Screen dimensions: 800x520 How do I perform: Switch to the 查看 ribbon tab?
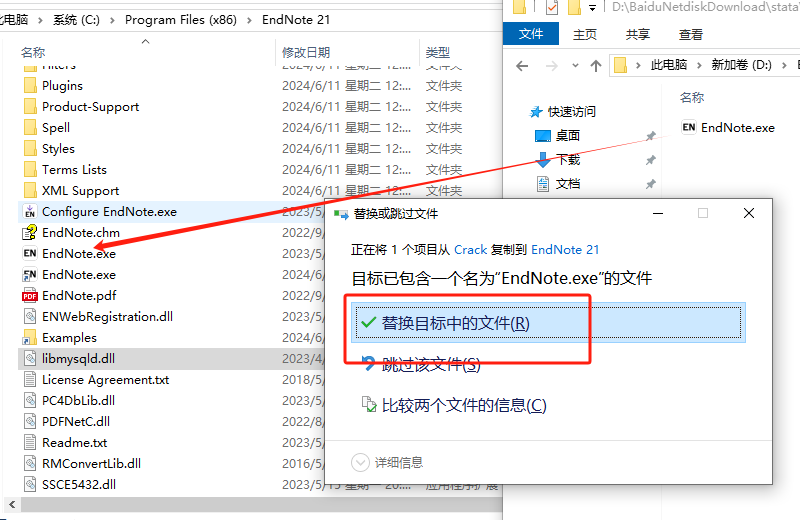coord(691,34)
